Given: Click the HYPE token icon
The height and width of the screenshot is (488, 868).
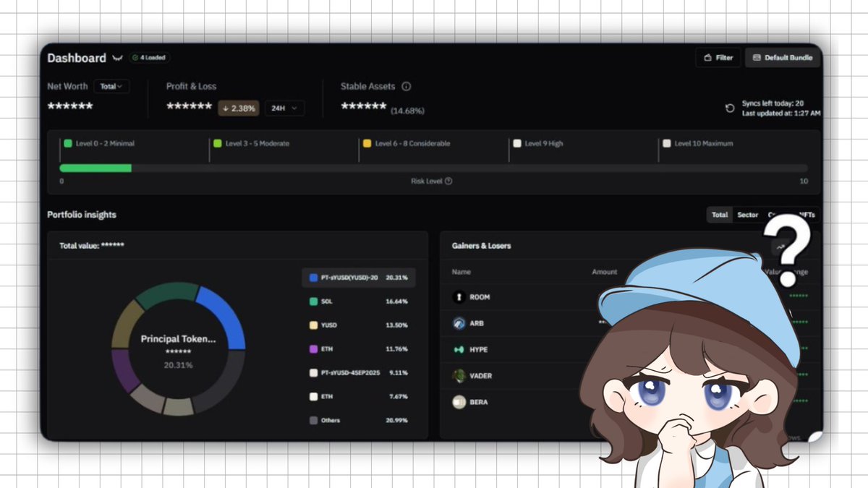Looking at the screenshot, I should pos(459,349).
